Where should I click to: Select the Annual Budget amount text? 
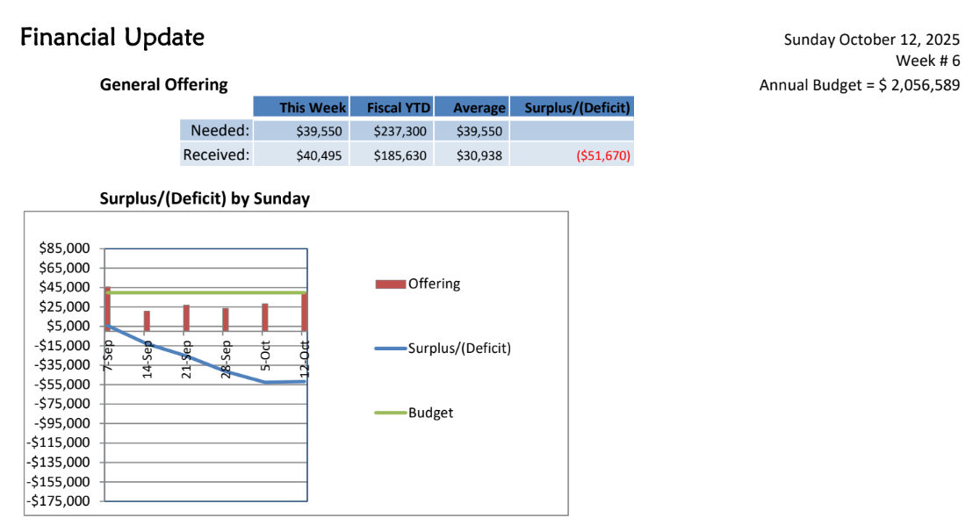point(859,85)
